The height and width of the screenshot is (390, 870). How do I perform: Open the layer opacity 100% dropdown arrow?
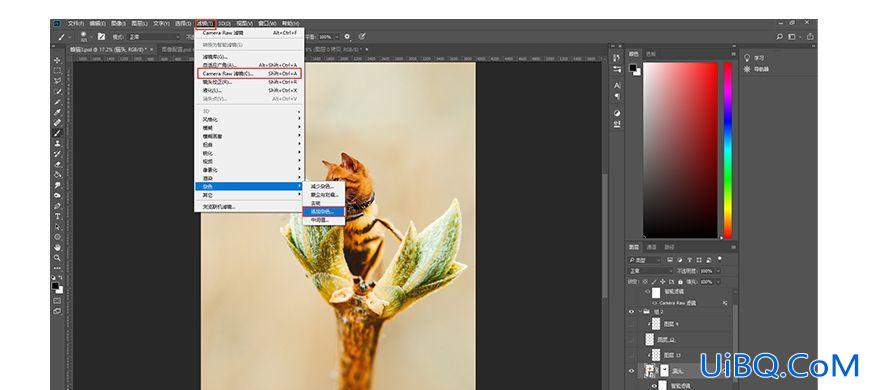coord(719,271)
